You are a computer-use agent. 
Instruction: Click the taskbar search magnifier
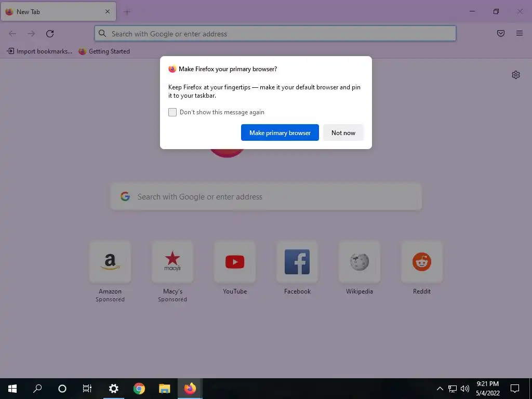[x=37, y=389]
